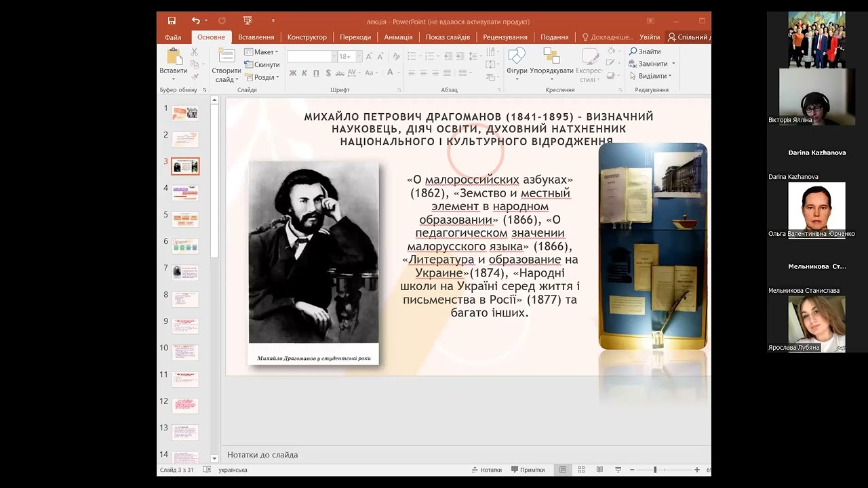Click the Увійти sign-in link
The image size is (868, 488).
point(650,37)
